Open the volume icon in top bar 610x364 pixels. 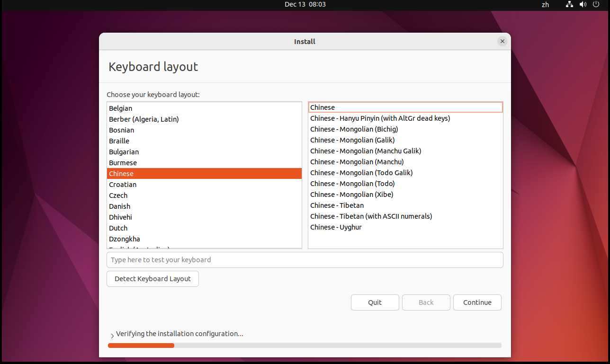click(583, 4)
